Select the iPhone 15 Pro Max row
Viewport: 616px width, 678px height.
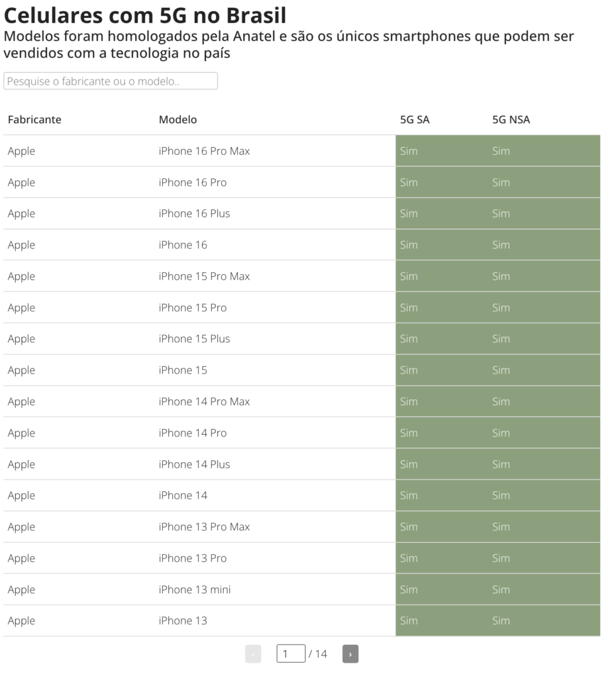coord(301,276)
